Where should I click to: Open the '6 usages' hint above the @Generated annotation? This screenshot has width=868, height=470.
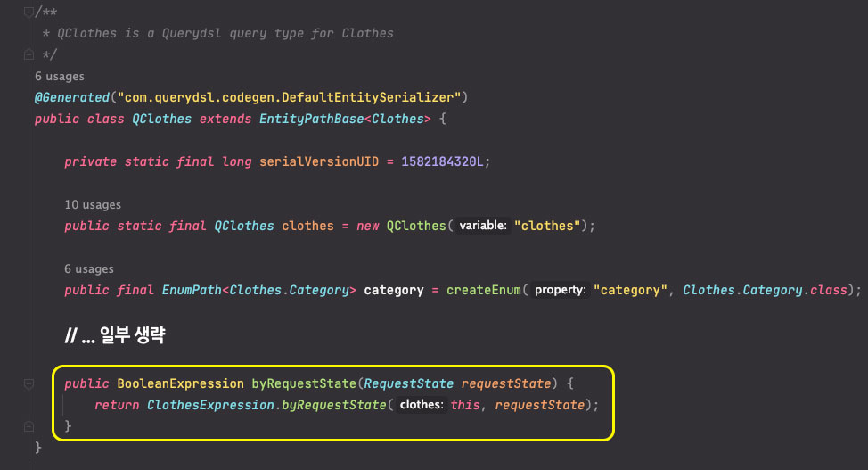click(x=60, y=77)
